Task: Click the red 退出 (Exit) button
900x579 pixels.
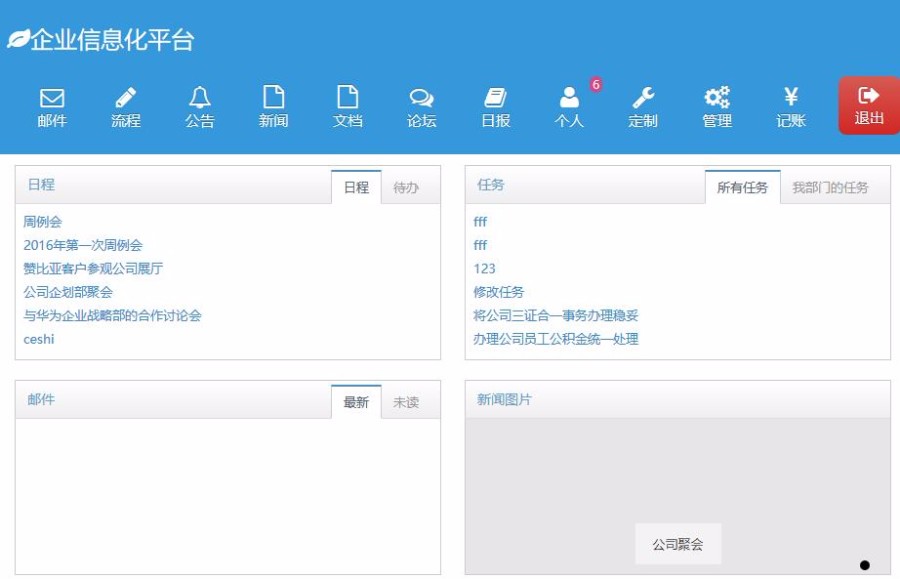Action: [x=866, y=106]
